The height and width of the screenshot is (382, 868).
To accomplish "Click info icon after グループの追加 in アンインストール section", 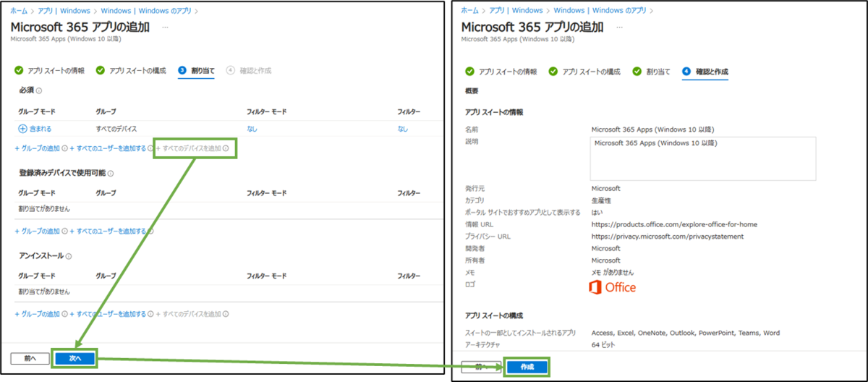I will 65,314.
